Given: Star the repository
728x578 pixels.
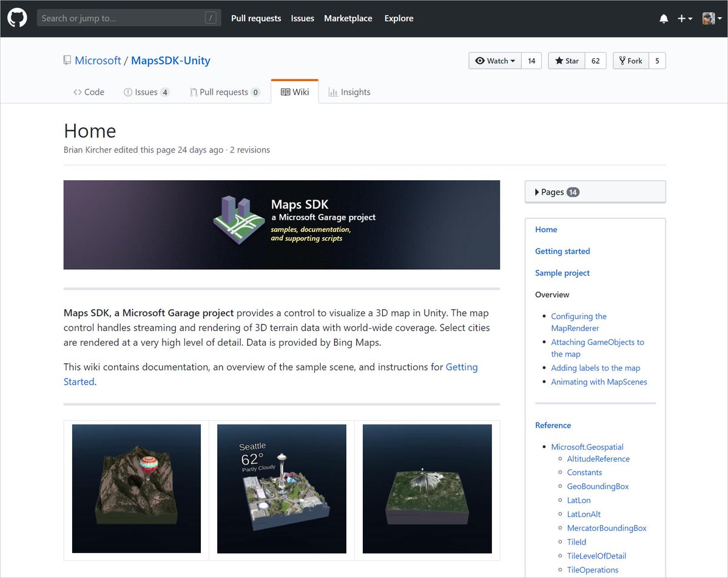Looking at the screenshot, I should click(567, 61).
